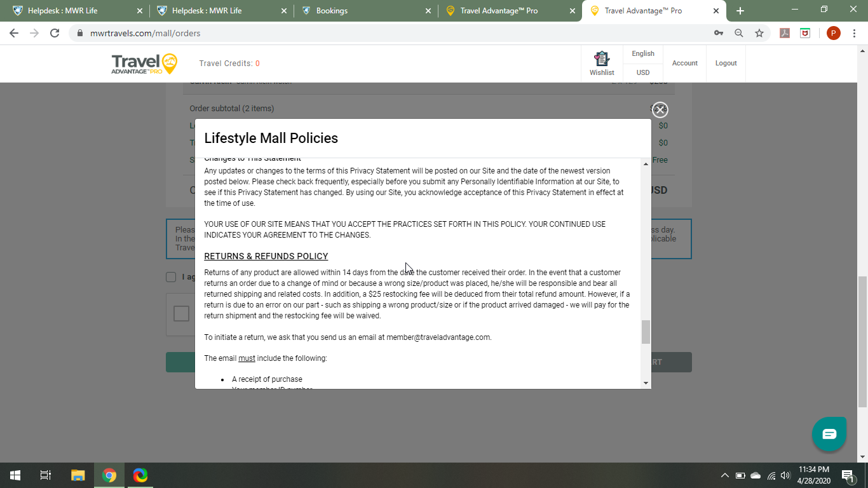Click the modal scrollbar up arrow

pos(646,164)
